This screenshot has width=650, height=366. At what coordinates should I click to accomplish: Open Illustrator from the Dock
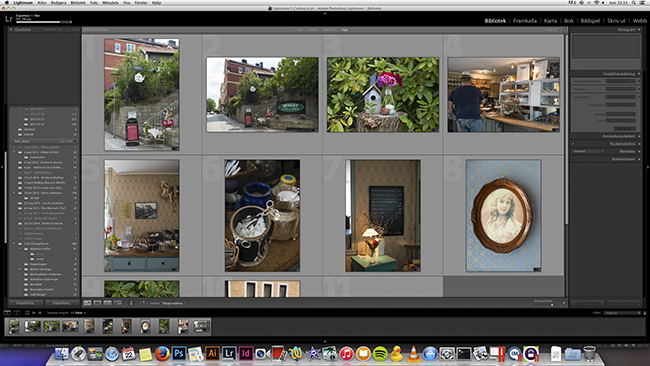(x=212, y=354)
